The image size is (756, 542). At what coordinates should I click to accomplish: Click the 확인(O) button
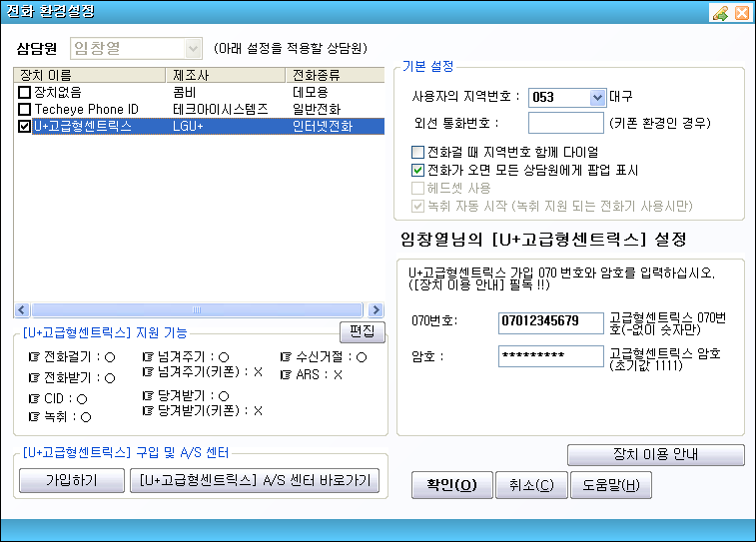(x=451, y=485)
